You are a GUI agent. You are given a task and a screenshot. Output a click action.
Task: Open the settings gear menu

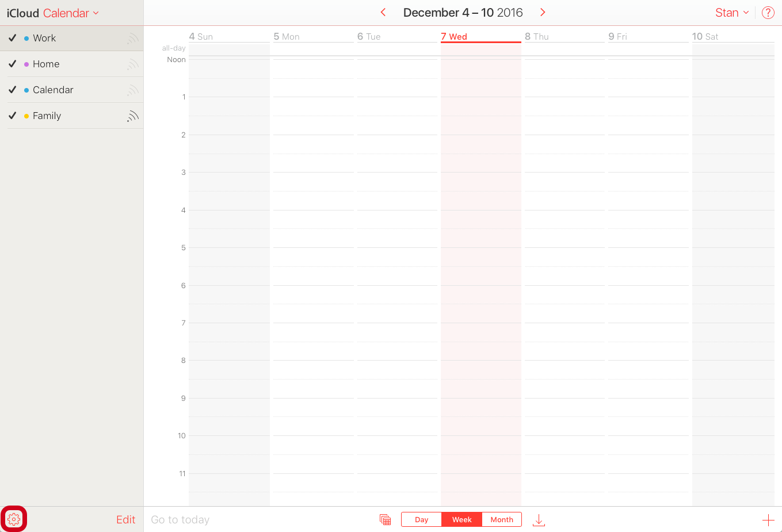coord(14,519)
